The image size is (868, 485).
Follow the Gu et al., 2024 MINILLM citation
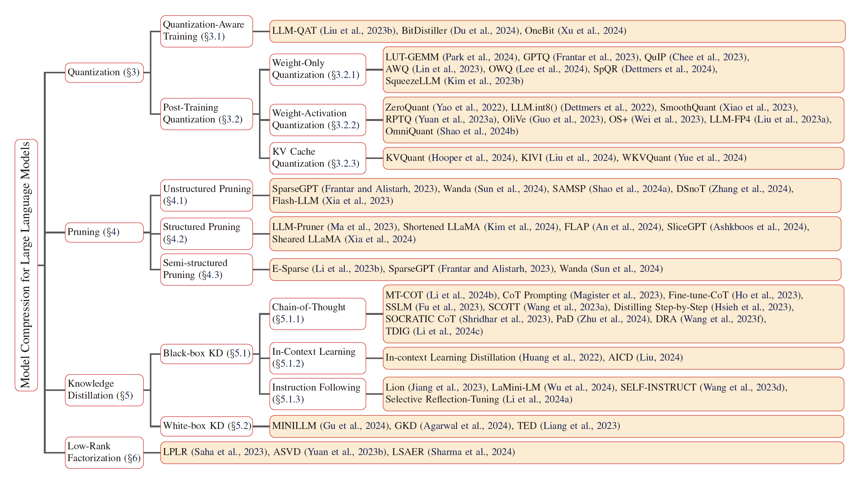pyautogui.click(x=354, y=426)
